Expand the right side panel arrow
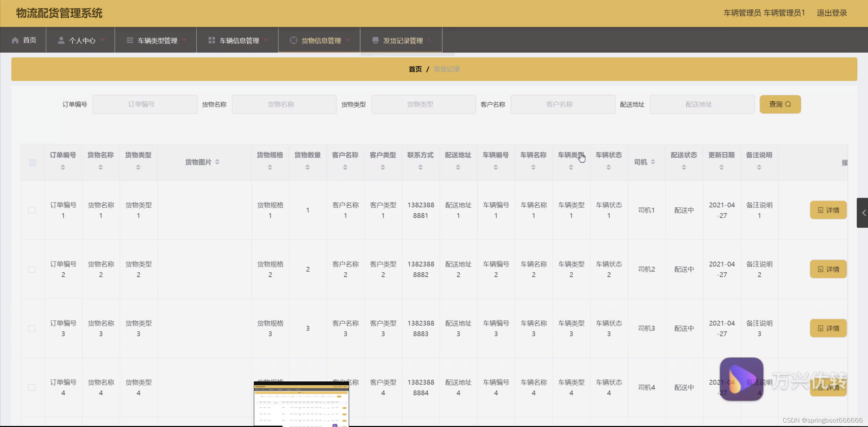This screenshot has height=427, width=868. [x=863, y=213]
